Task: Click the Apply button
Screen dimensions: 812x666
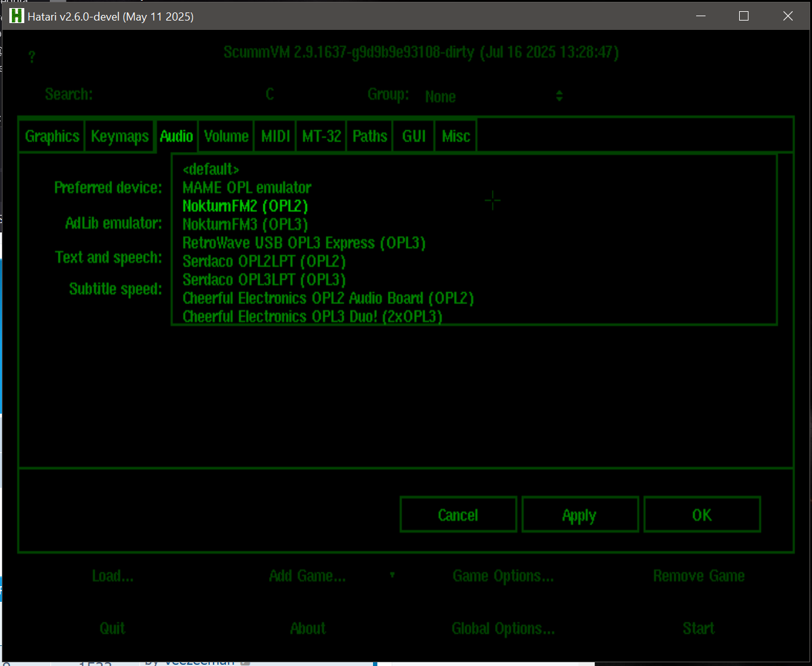Action: coord(580,515)
